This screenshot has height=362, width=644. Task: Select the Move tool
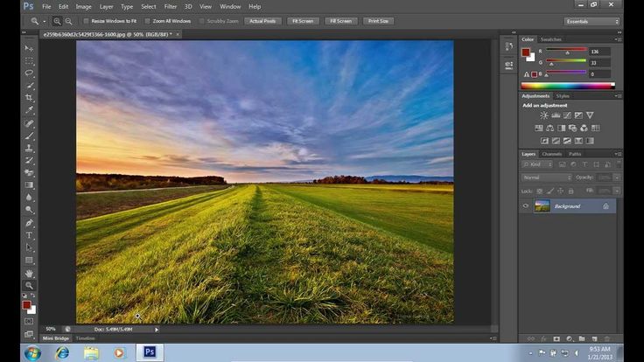[29, 48]
